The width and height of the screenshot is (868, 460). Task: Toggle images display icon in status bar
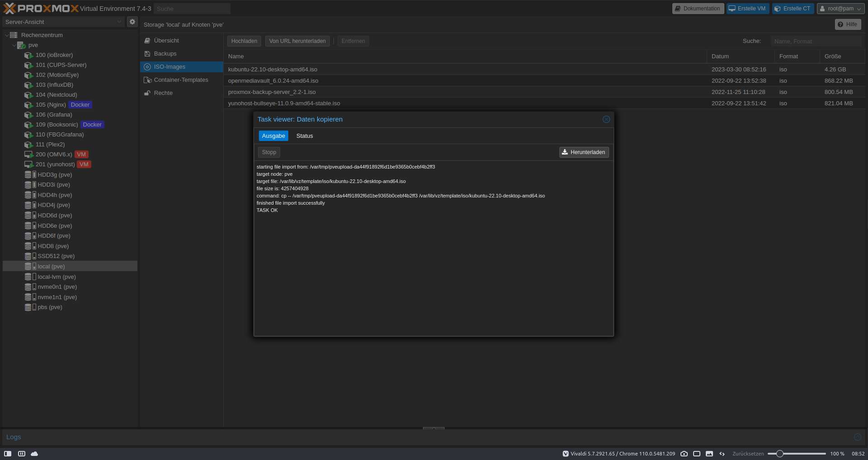(709, 454)
